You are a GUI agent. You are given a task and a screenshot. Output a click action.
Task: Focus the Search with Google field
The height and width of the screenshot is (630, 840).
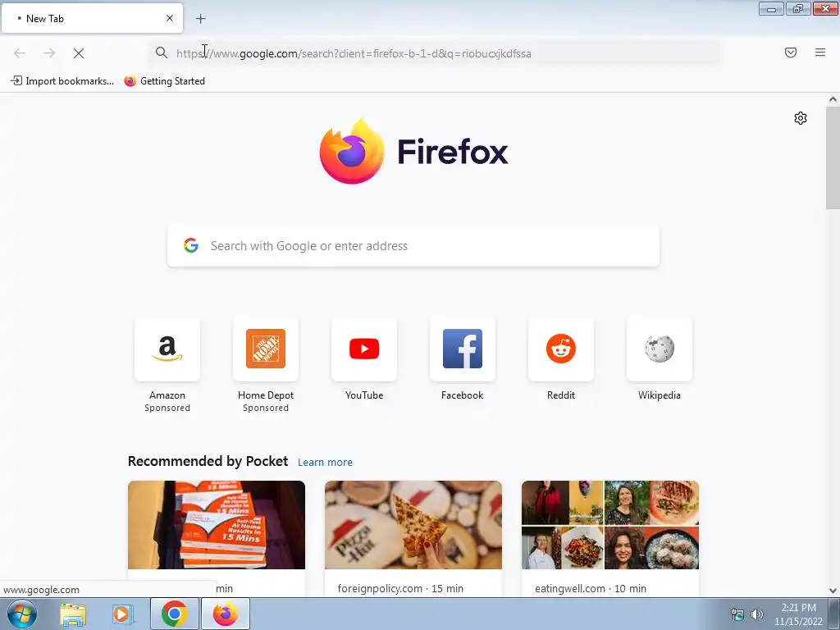coord(413,246)
